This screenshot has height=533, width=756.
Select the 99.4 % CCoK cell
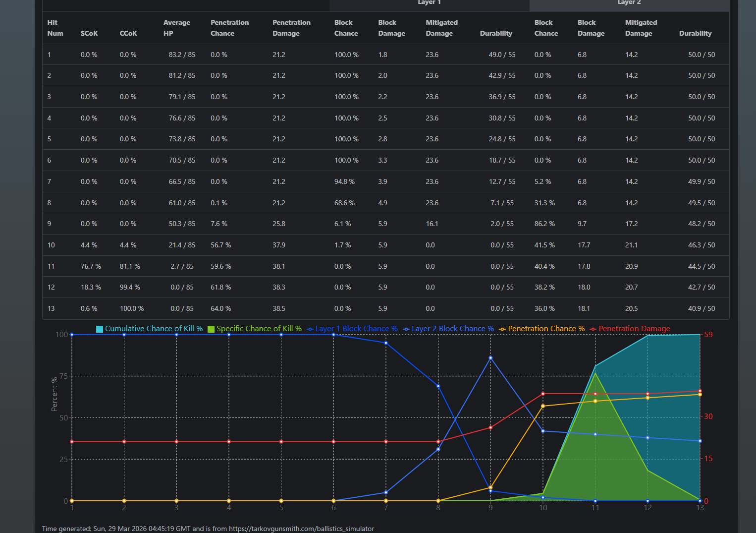pos(130,287)
